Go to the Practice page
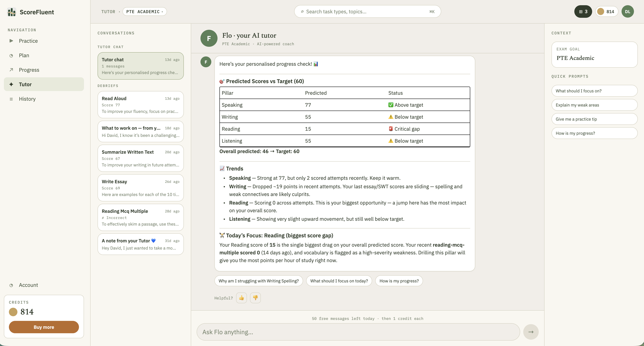Screen dimensions: 644x346 (x=44, y=41)
